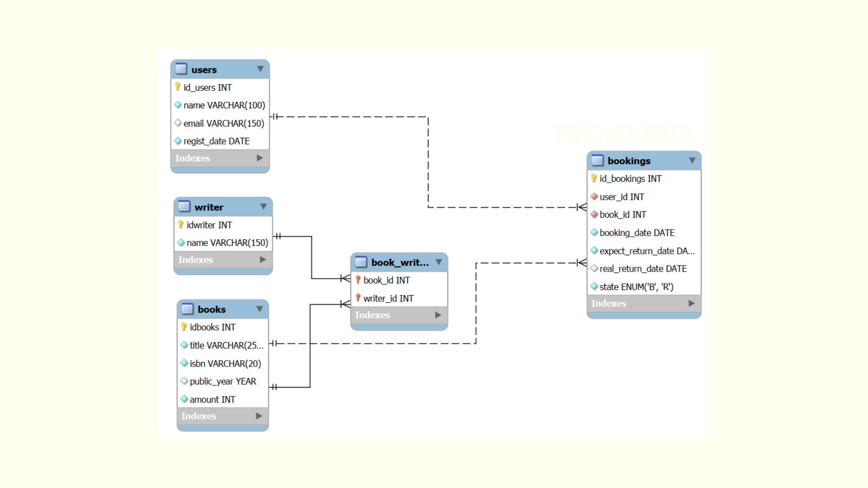The image size is (868, 488).
Task: Select the amount INT column row
Action: (x=212, y=399)
